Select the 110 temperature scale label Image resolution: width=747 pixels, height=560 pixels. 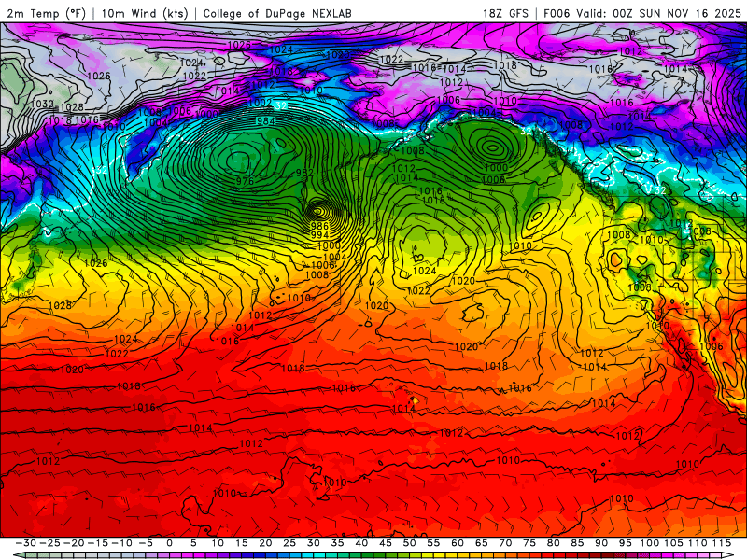[698, 543]
